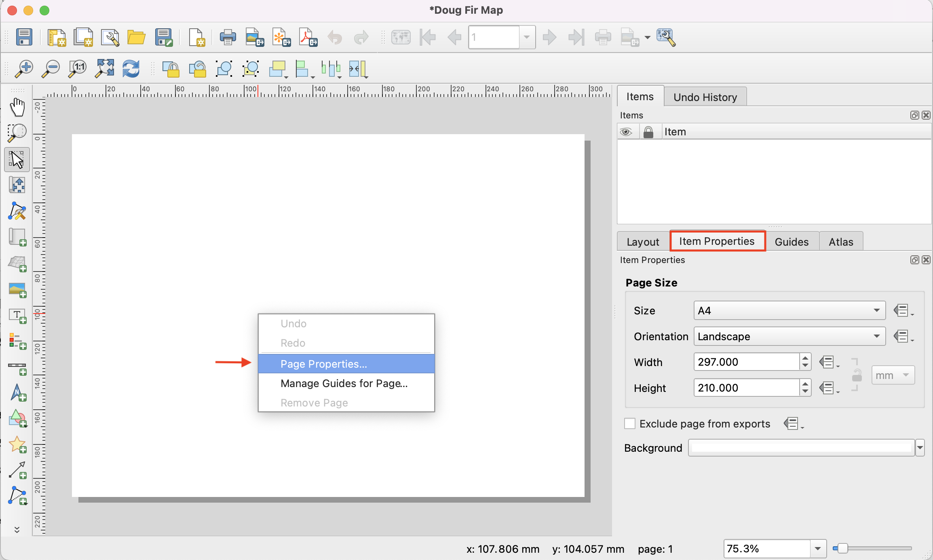Image resolution: width=933 pixels, height=560 pixels.
Task: Click the Export as PDF icon
Action: click(308, 38)
